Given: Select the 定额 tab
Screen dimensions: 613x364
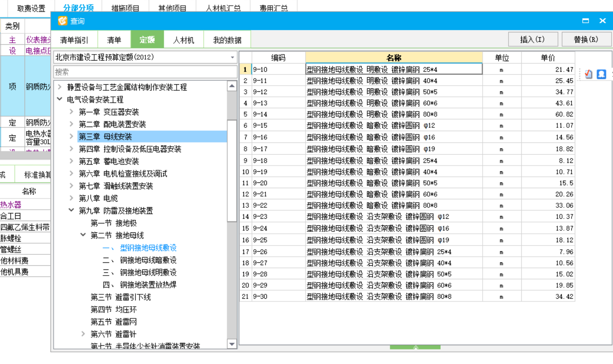Looking at the screenshot, I should click(x=147, y=40).
